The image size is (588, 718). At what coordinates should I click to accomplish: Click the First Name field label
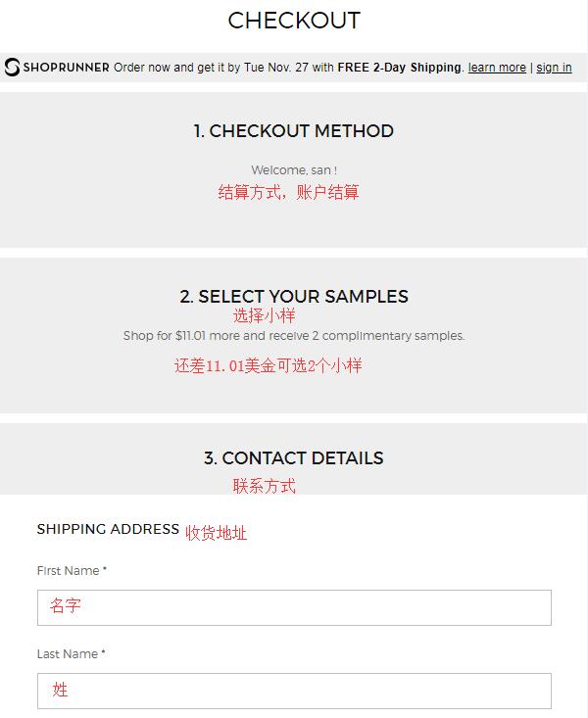coord(72,570)
